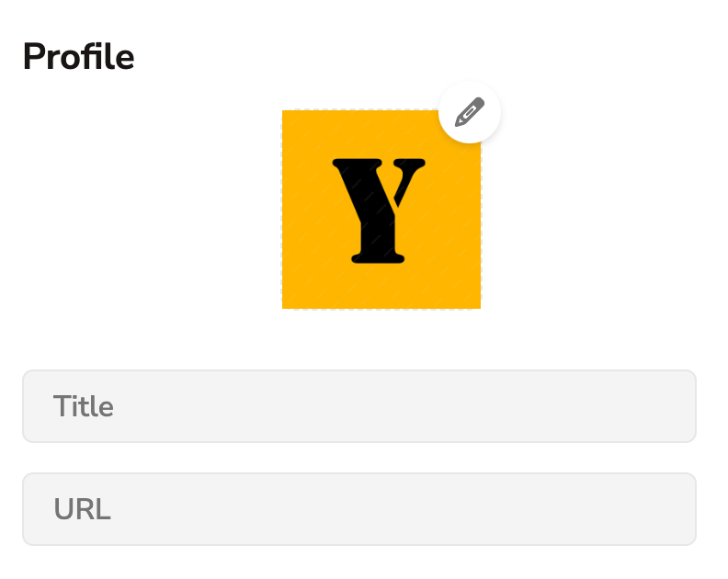Edit the profile picture via pencil button
The width and height of the screenshot is (728, 579).
point(470,112)
